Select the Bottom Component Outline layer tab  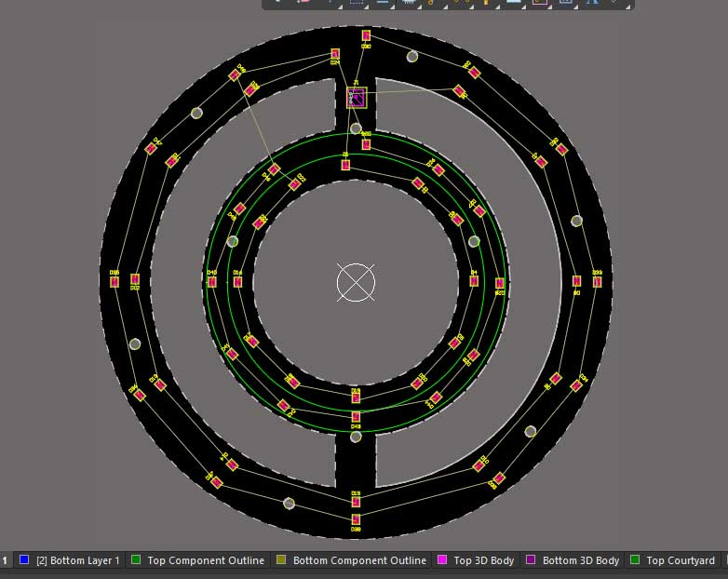tap(358, 560)
